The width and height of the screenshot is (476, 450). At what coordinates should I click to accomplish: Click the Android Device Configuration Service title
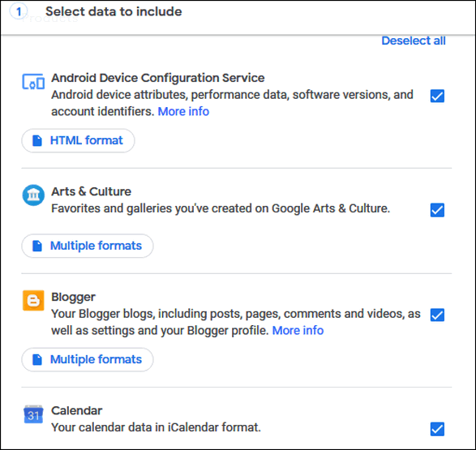[158, 78]
